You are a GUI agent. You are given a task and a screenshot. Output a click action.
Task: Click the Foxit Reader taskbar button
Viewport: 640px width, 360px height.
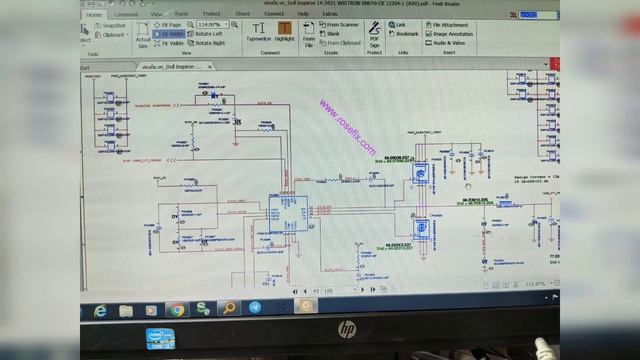tap(306, 305)
